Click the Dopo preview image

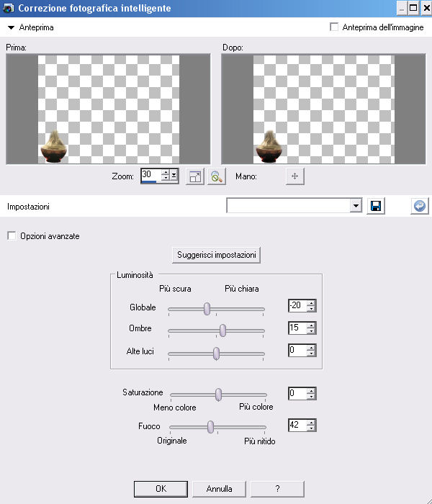tap(324, 109)
